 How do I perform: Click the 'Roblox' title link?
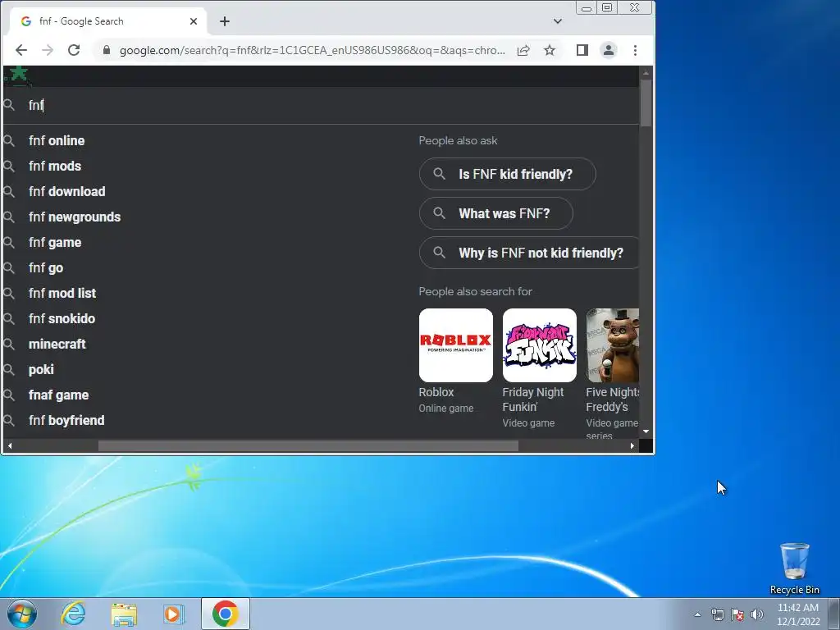[x=436, y=392]
